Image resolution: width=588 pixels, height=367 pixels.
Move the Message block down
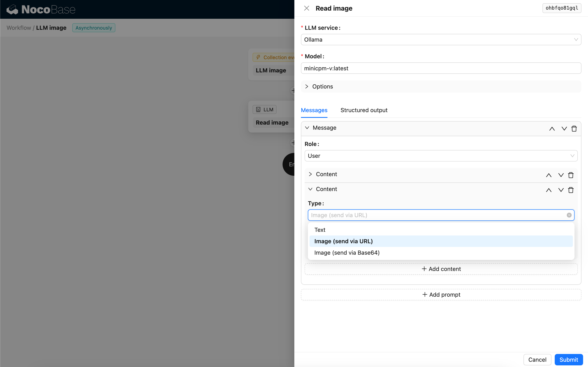(x=564, y=129)
